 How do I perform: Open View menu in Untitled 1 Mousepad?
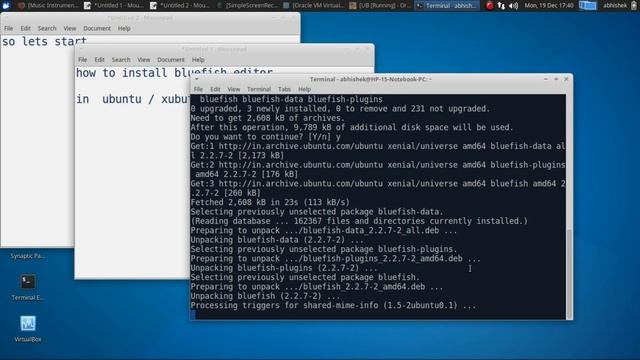click(143, 60)
